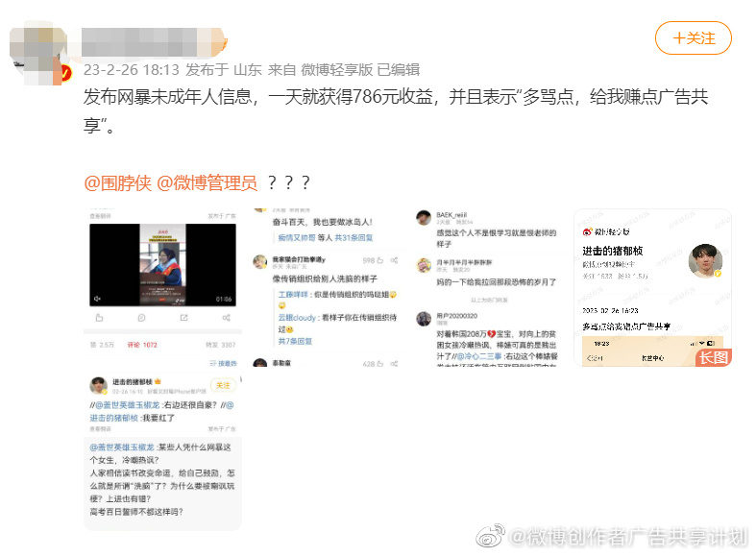Open the fourth thumbnail marked 长图
756x556 pixels.
pos(653,287)
